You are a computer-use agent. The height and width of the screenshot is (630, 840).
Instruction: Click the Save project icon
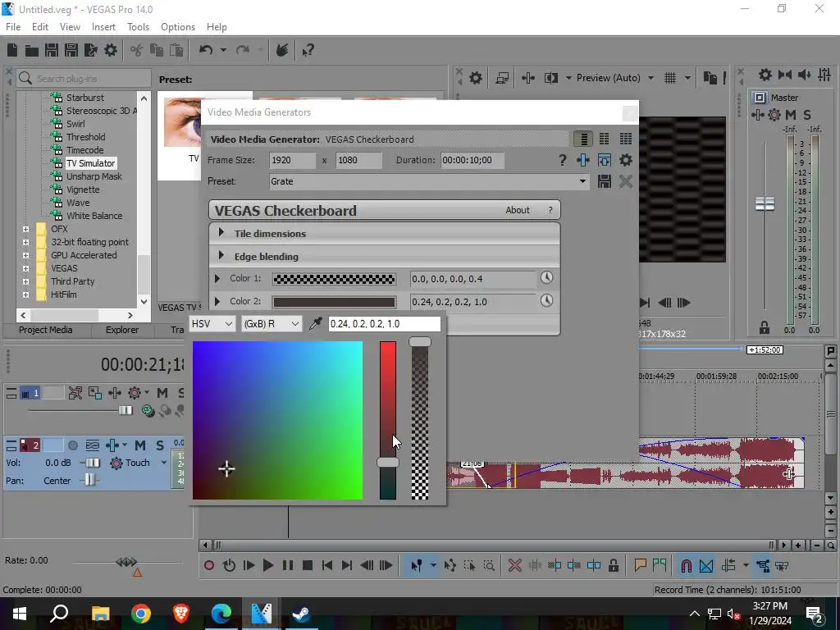click(52, 50)
